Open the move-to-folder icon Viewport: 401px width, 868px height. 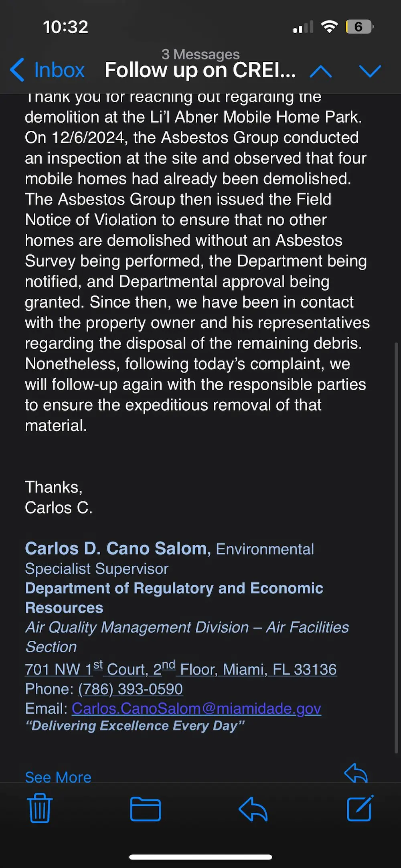(146, 809)
